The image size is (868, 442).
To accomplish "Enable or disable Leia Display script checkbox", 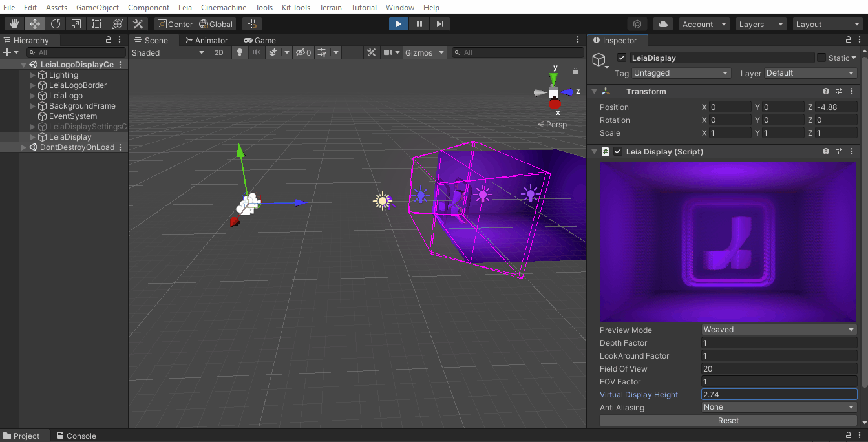I will [618, 151].
